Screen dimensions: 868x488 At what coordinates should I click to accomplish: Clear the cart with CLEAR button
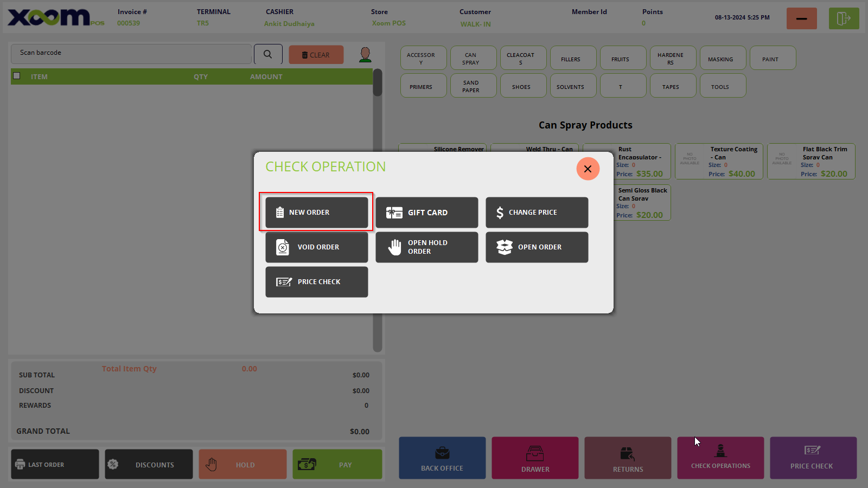pyautogui.click(x=316, y=55)
